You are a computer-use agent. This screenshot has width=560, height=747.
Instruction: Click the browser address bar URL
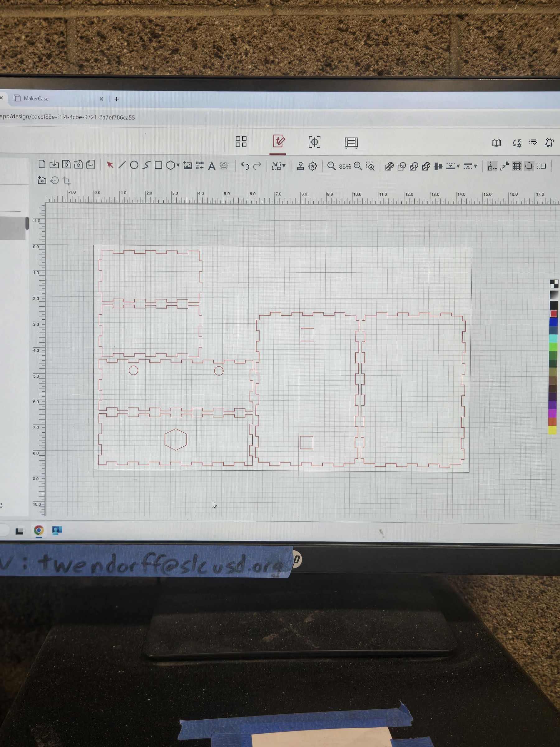(x=68, y=117)
